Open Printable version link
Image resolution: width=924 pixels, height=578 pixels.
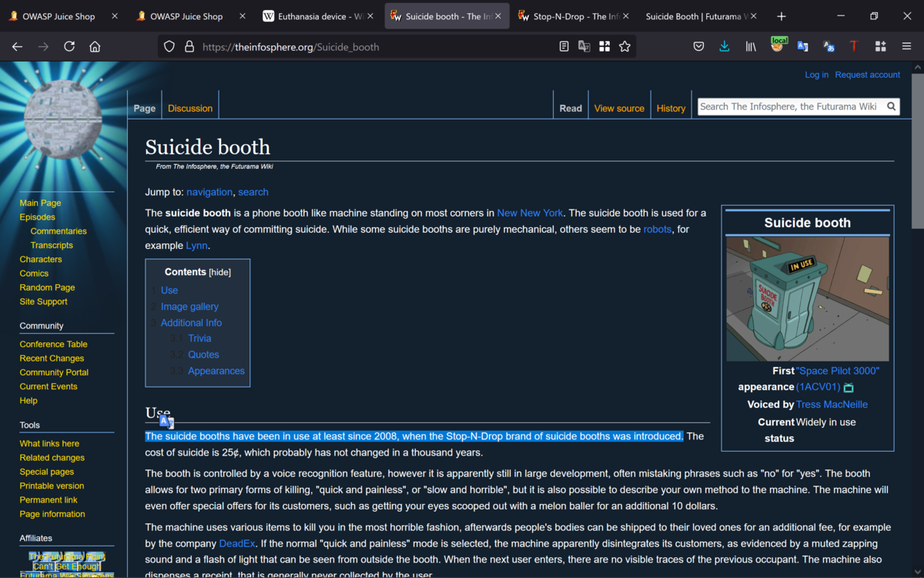point(52,486)
